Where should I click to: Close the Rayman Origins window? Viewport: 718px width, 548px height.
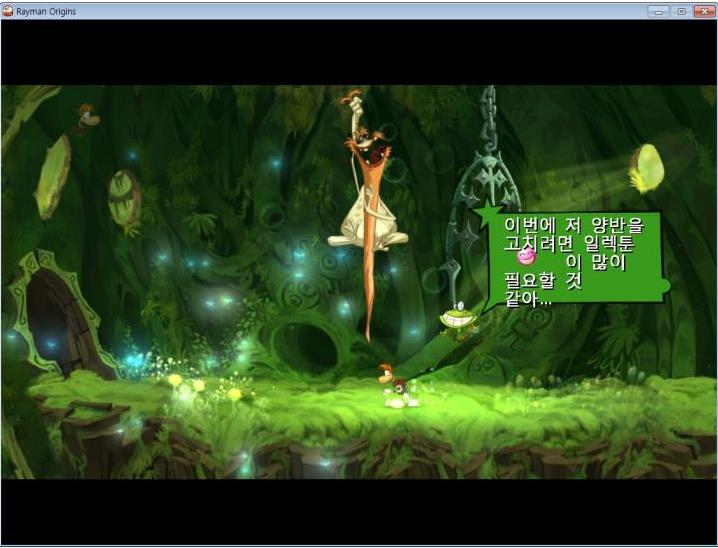[x=705, y=11]
